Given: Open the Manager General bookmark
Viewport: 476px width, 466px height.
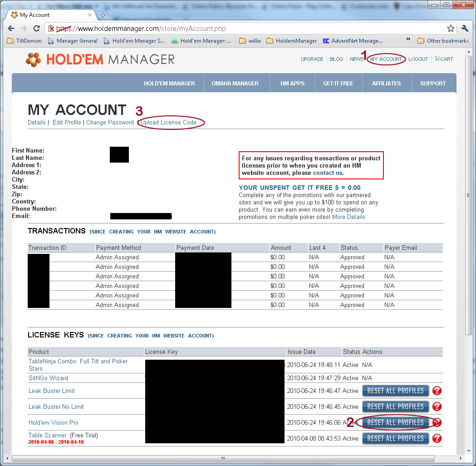Looking at the screenshot, I should coord(73,41).
